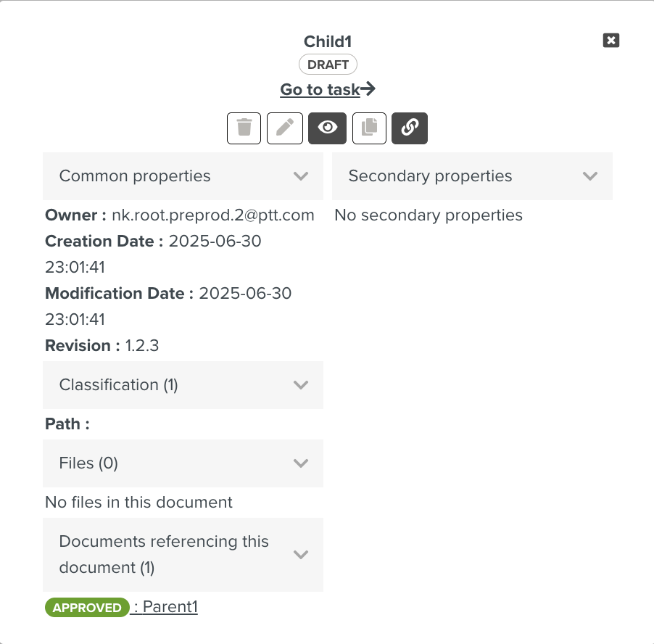This screenshot has width=654, height=644.
Task: Click the trash icon to delete Child1
Action: point(244,128)
